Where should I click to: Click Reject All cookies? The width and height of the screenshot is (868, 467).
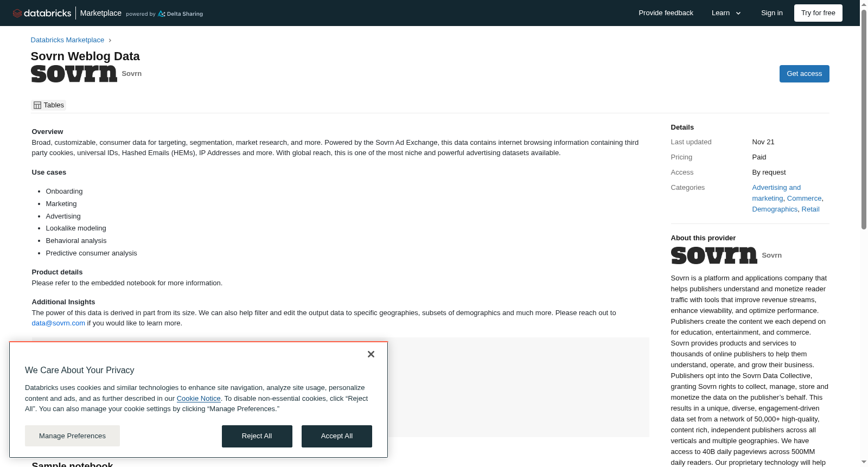tap(257, 437)
